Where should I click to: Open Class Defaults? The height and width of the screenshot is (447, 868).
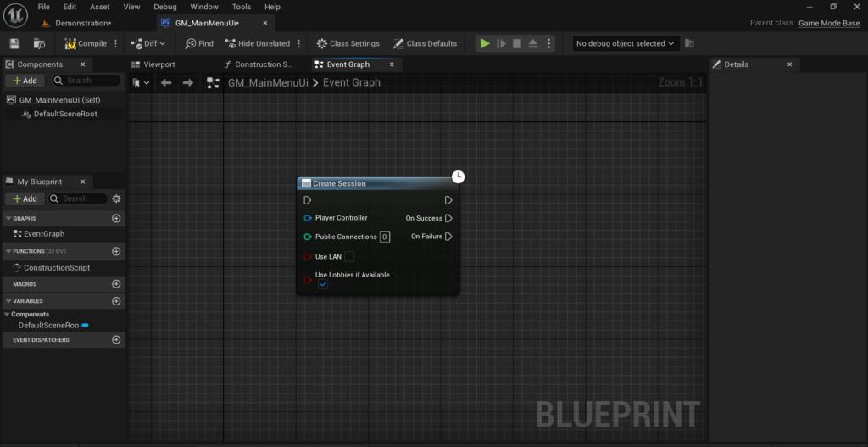425,43
